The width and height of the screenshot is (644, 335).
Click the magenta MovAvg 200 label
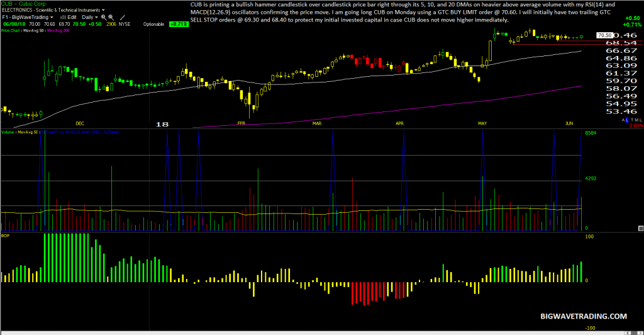pyautogui.click(x=58, y=31)
